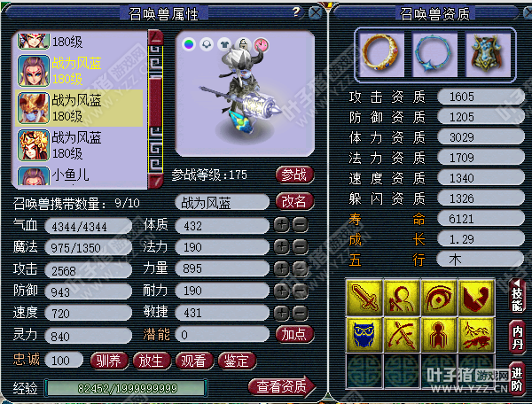Click the 参战 button

coord(294,175)
